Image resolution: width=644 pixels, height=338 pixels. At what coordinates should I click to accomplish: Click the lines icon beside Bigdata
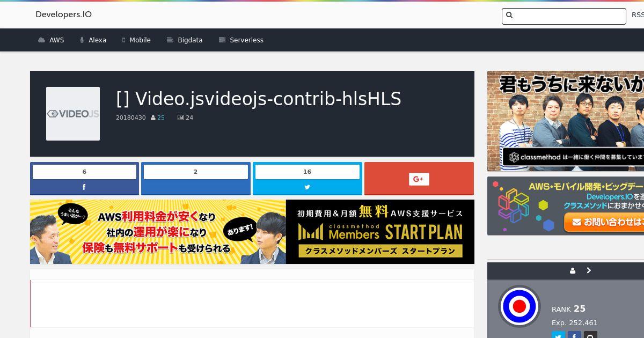[170, 40]
